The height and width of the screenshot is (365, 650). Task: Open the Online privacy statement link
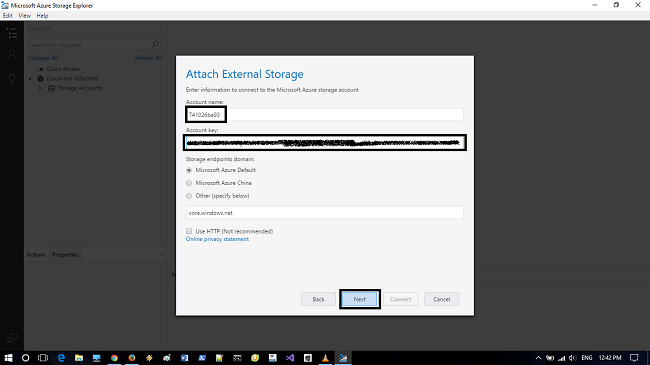click(217, 239)
